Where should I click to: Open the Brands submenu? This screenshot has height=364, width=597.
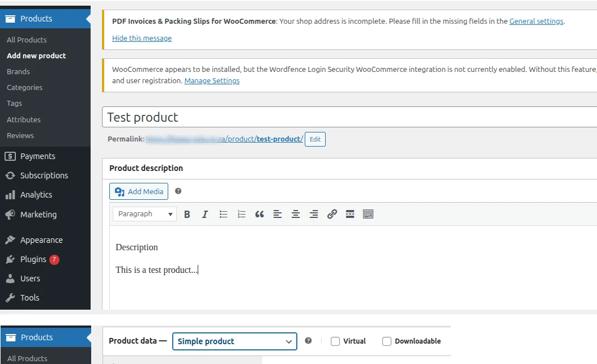[x=18, y=71]
